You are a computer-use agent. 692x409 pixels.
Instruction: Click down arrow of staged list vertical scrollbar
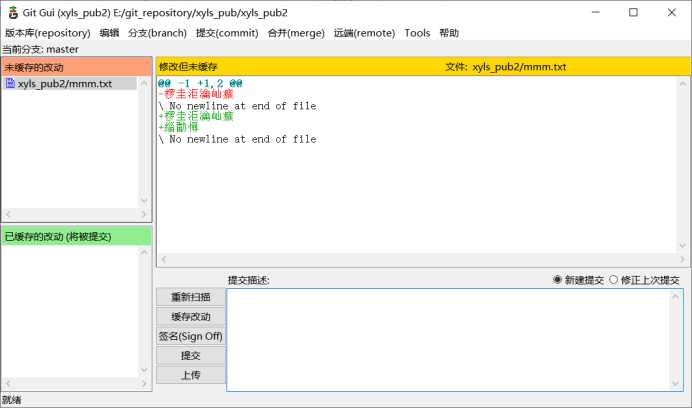click(x=144, y=370)
